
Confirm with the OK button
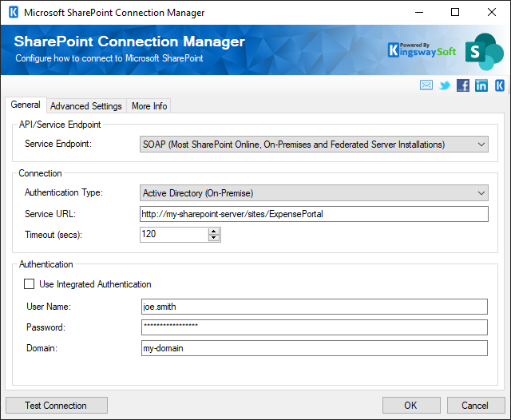click(411, 405)
